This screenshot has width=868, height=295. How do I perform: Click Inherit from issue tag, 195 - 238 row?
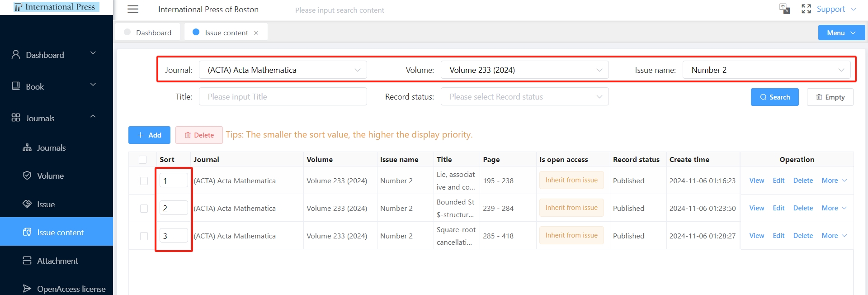[571, 180]
